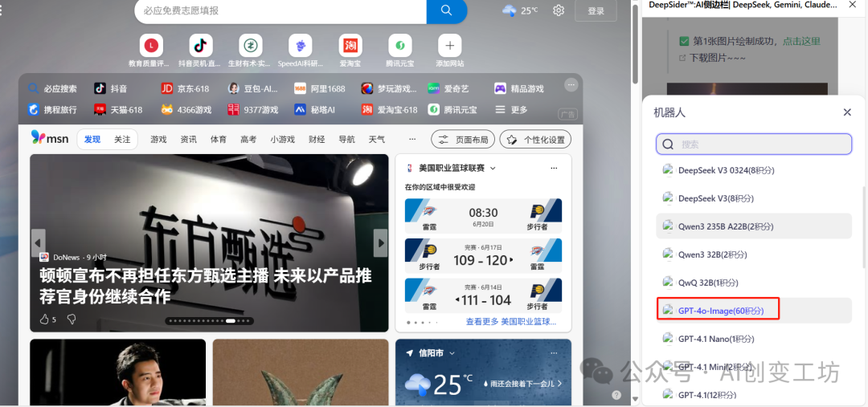
Task: Click the news carousel page dots
Action: click(x=209, y=321)
